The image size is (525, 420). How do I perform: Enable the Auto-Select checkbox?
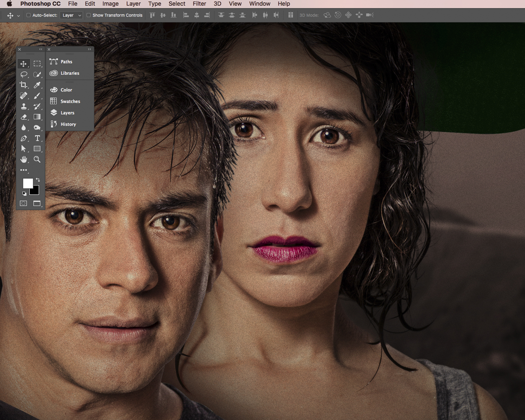tap(28, 15)
